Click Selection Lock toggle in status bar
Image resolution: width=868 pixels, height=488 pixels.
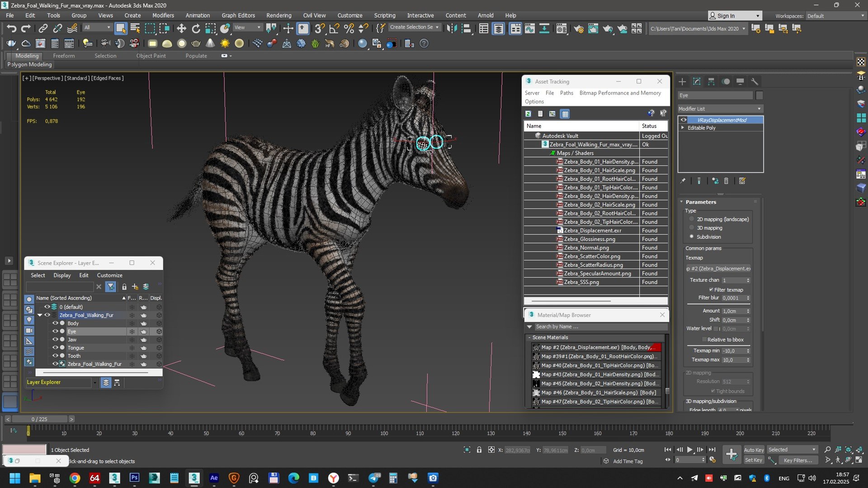pos(479,450)
